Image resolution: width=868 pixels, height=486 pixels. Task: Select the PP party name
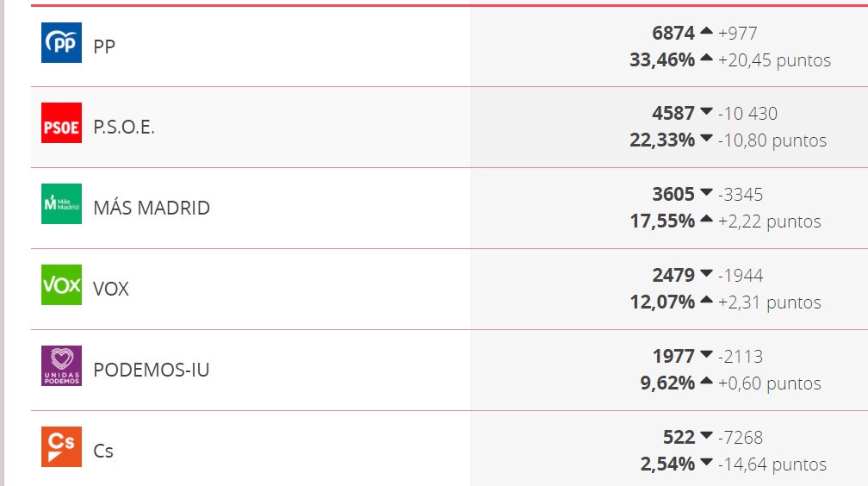click(104, 47)
